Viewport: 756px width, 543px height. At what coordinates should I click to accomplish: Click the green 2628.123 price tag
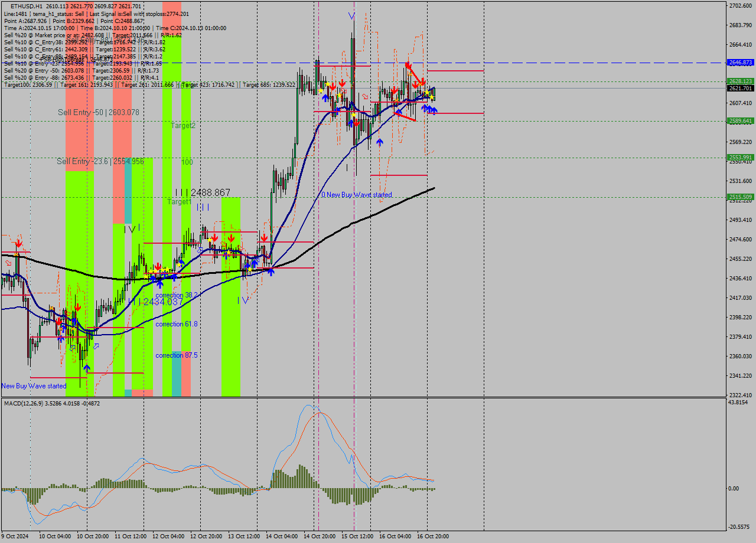740,81
